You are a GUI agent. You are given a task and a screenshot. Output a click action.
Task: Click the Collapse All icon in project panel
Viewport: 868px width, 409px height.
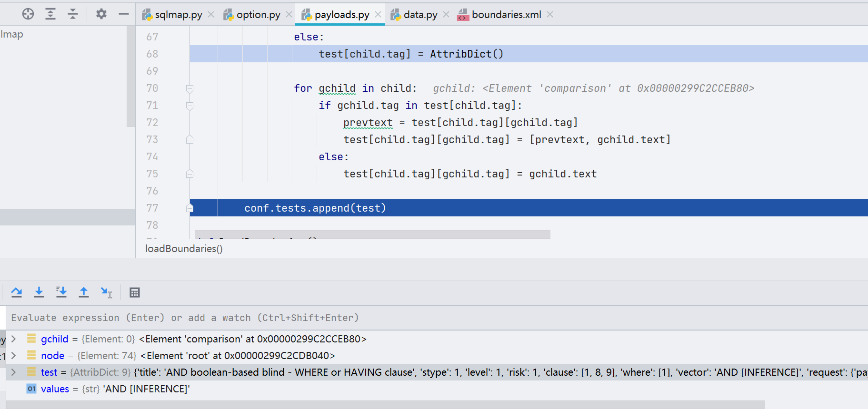point(73,14)
